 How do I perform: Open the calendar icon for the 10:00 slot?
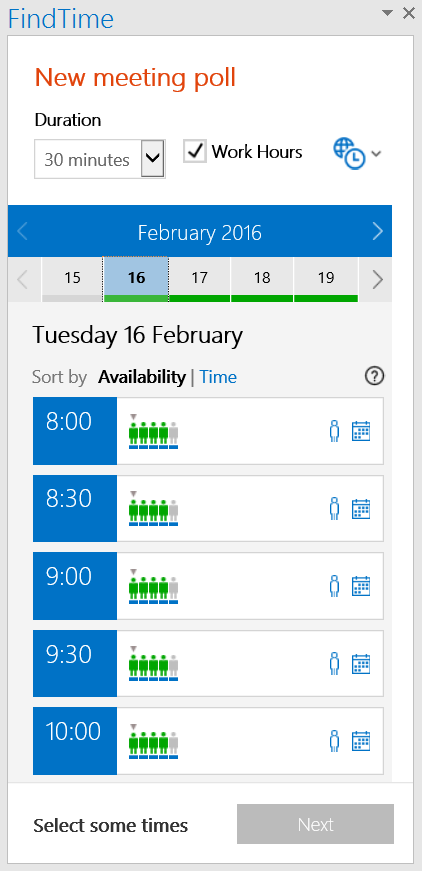coord(361,741)
